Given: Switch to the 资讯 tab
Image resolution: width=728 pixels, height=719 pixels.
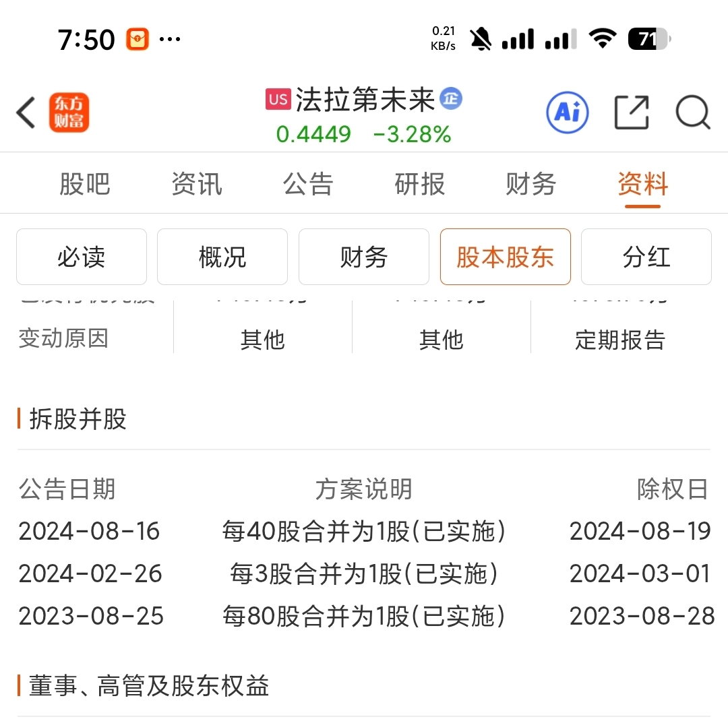Looking at the screenshot, I should pos(197,184).
